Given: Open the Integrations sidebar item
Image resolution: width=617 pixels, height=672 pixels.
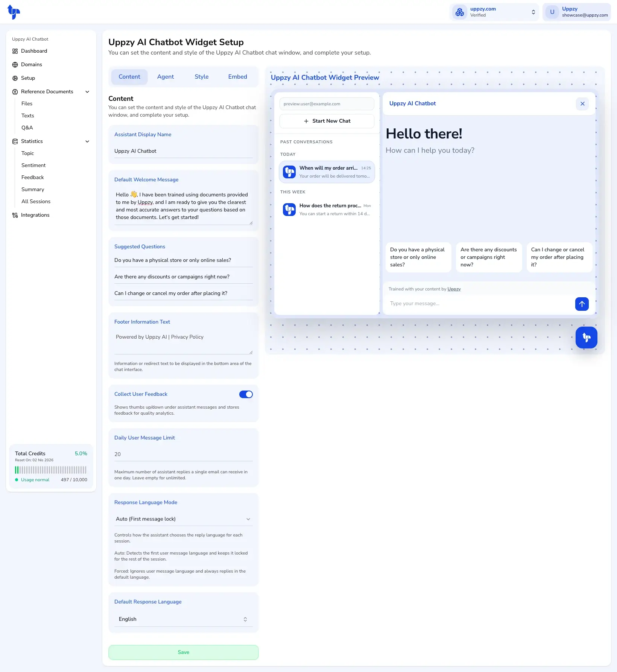Looking at the screenshot, I should pos(35,215).
